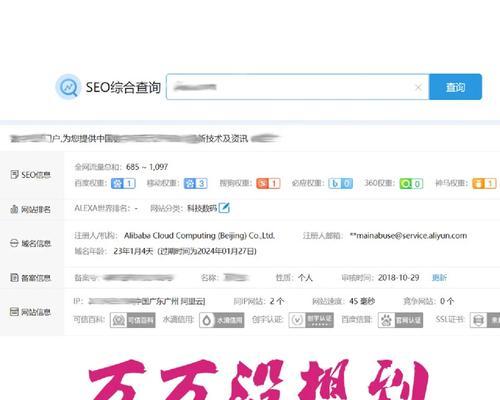
Task: Click Alibaba Cloud Computing (Beijing) Co.,Ltd. text
Action: pos(199,236)
